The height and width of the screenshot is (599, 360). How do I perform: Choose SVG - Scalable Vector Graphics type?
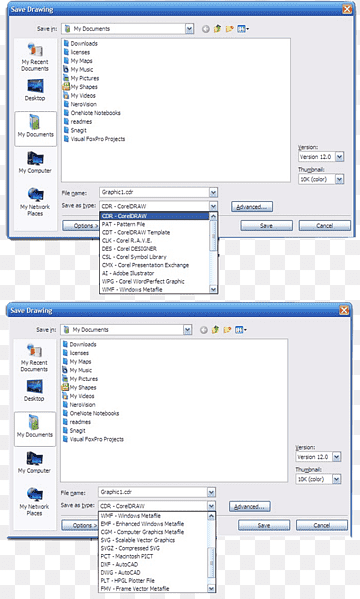pyautogui.click(x=153, y=540)
